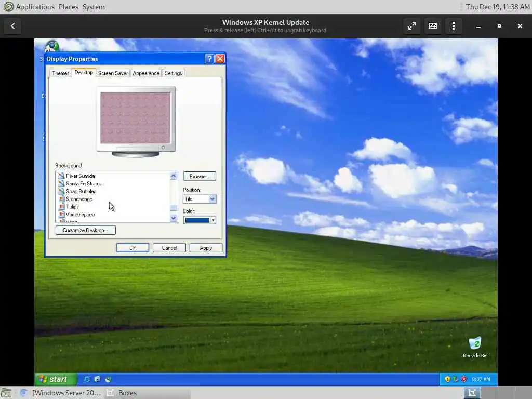Click the River Sumida wallpaper icon
The width and height of the screenshot is (532, 399).
tap(61, 176)
